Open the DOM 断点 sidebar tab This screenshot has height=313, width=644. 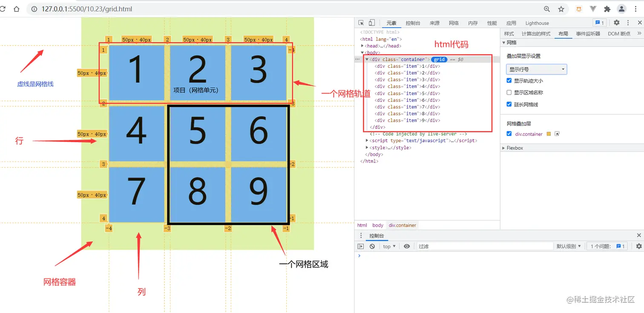pos(619,34)
